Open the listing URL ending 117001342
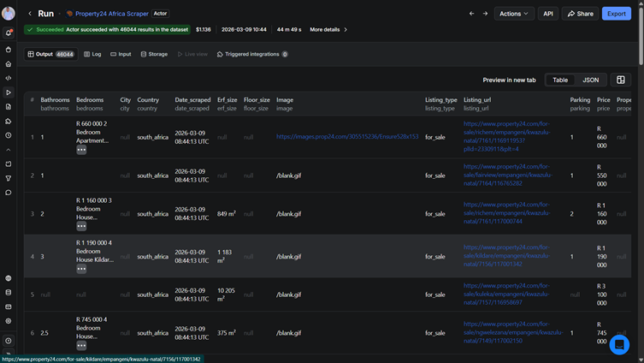This screenshot has width=644, height=363. (x=507, y=256)
